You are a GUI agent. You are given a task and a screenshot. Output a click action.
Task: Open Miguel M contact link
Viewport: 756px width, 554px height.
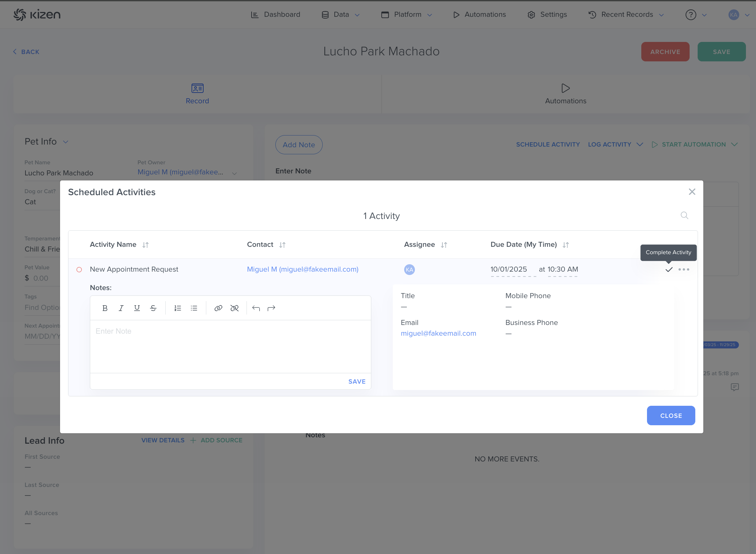click(x=303, y=269)
